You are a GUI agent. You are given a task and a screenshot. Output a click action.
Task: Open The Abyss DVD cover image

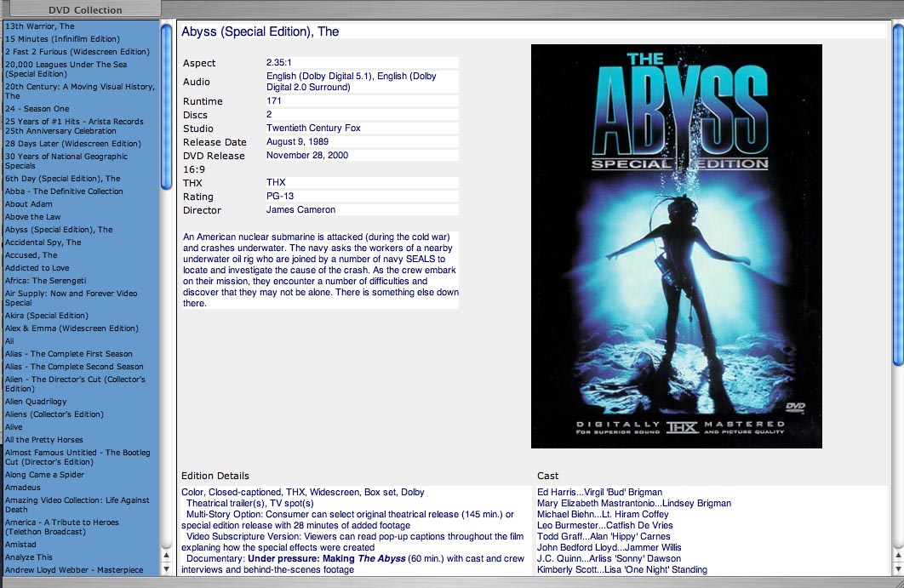[x=676, y=246]
